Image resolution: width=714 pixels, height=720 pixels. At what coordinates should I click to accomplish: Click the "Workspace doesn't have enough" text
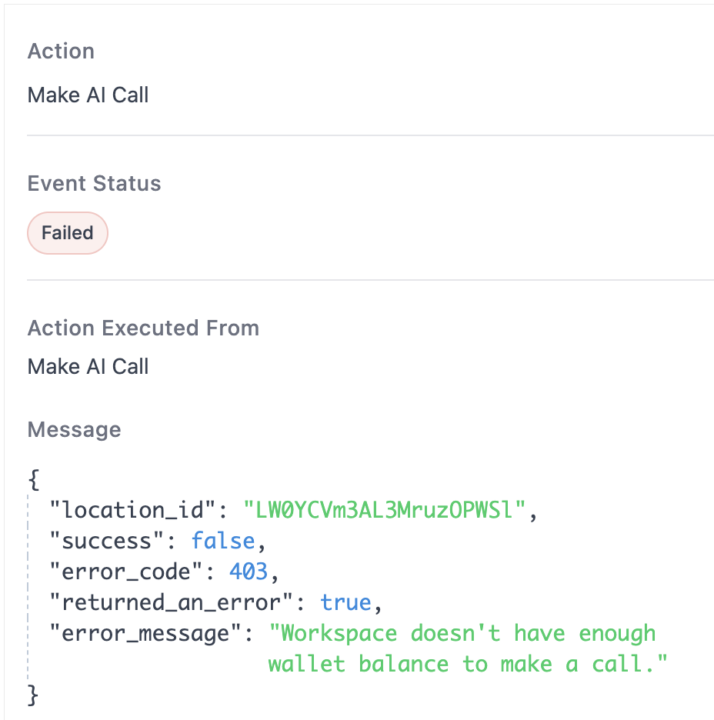(x=469, y=633)
